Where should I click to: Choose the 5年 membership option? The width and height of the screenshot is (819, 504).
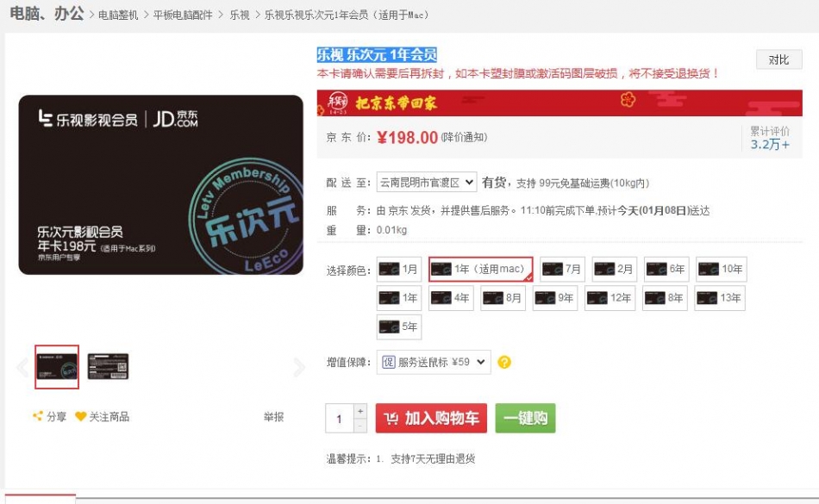click(x=399, y=327)
